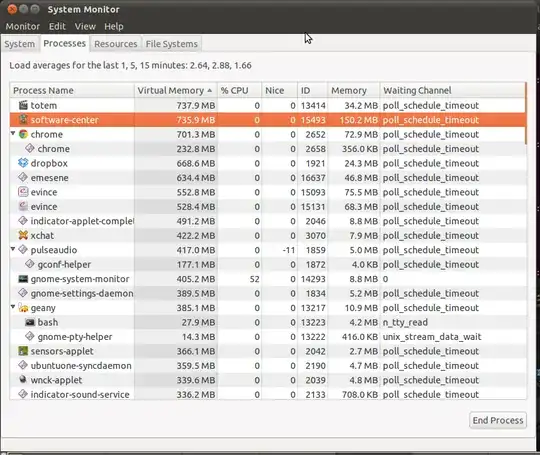Sort by % CPU column header
Screen dimensions: 540x455
[x=239, y=90]
